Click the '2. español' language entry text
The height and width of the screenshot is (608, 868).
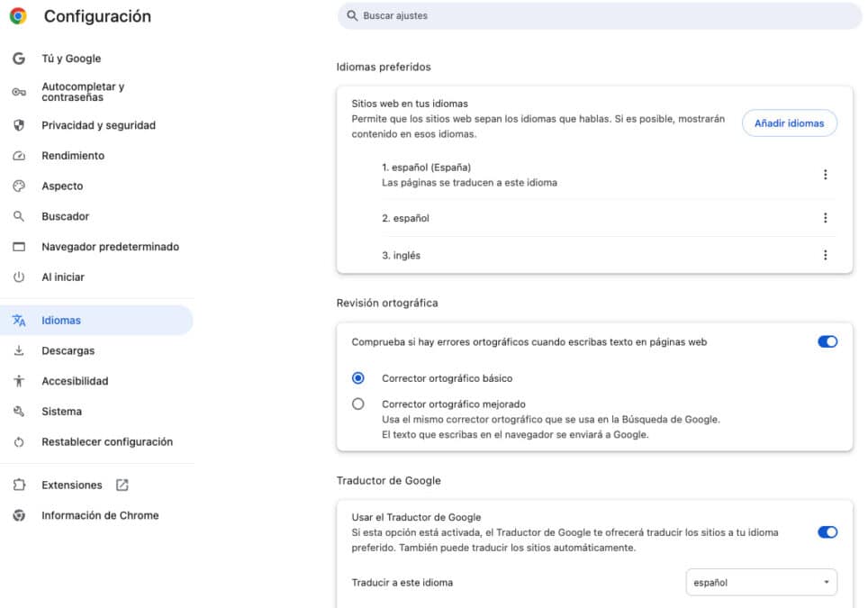405,218
